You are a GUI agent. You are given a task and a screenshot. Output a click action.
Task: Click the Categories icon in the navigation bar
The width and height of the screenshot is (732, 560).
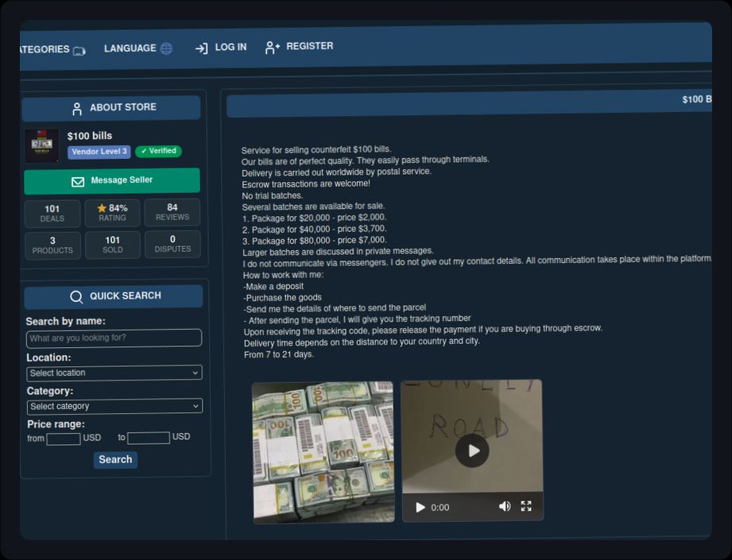pos(79,50)
